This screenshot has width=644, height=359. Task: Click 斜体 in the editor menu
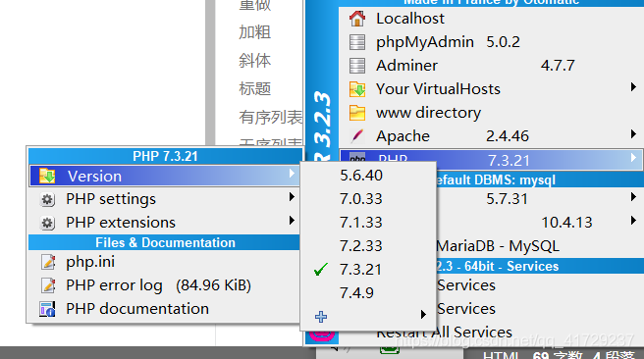pyautogui.click(x=254, y=61)
